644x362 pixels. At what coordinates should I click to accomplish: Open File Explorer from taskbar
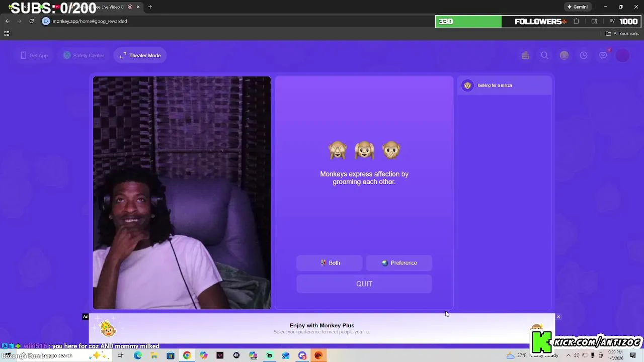[x=154, y=356]
